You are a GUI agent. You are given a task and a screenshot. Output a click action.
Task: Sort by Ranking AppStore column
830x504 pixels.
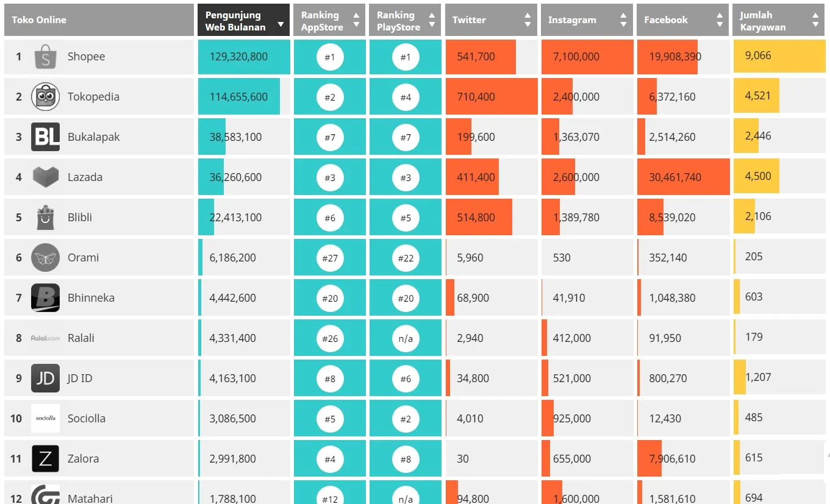329,21
